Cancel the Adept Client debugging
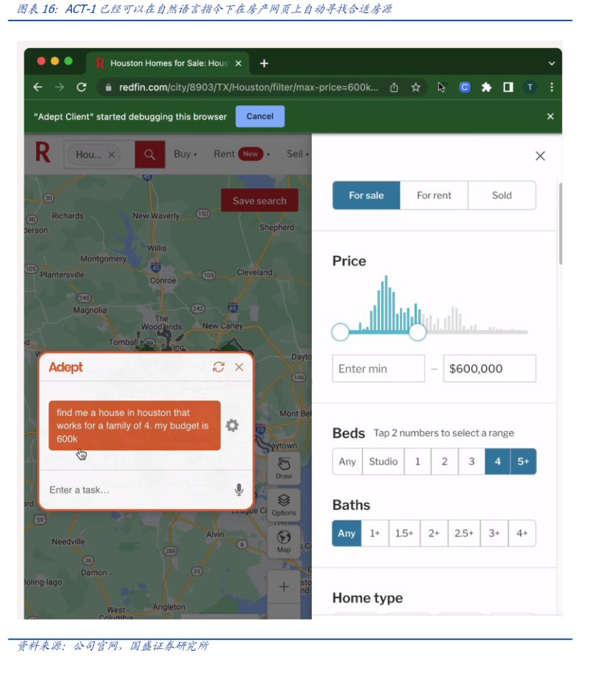The width and height of the screenshot is (597, 700). pyautogui.click(x=260, y=116)
